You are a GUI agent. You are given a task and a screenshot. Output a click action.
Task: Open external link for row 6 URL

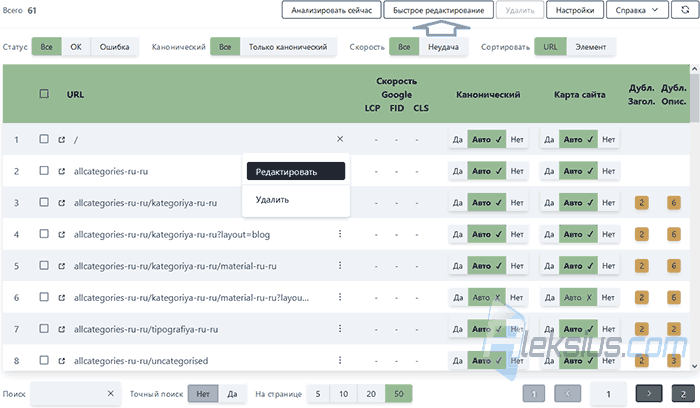62,298
